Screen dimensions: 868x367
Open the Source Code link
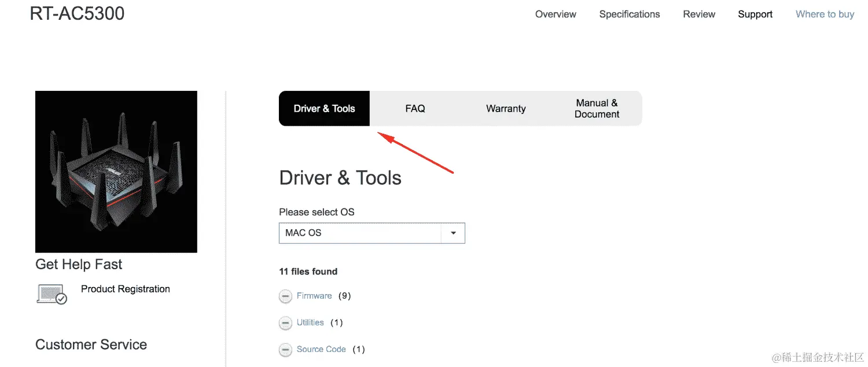tap(321, 349)
